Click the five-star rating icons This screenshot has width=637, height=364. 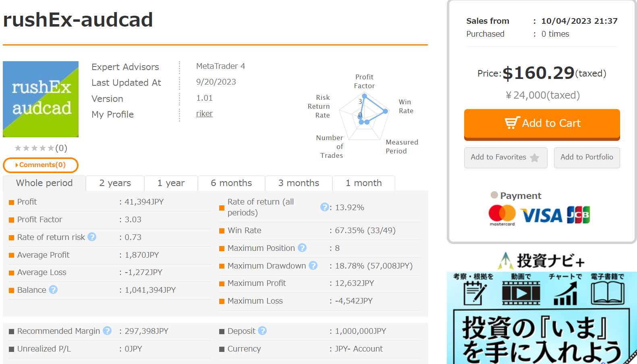tap(34, 148)
